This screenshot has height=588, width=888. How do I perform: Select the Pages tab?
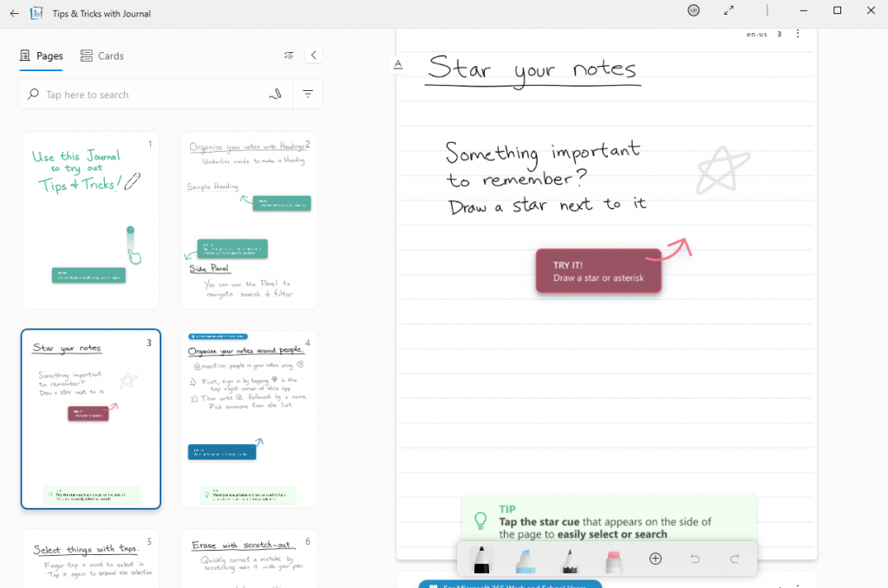pos(41,55)
